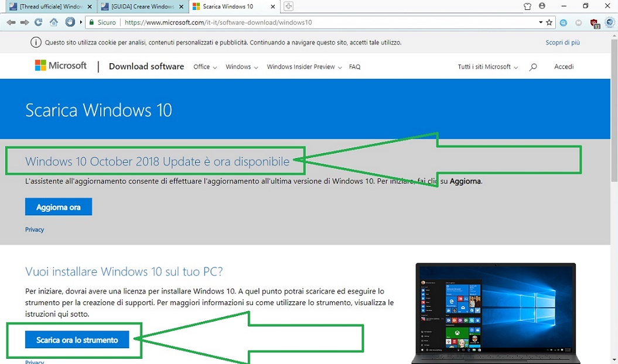Click the Scarica ora lo strumento button
The image size is (618, 364).
(77, 339)
